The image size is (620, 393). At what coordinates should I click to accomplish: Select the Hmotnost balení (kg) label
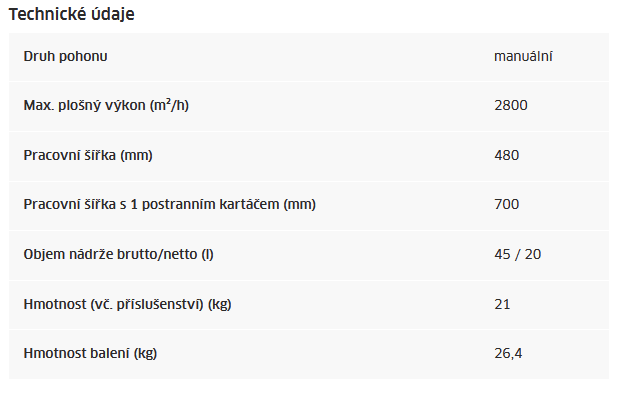90,353
